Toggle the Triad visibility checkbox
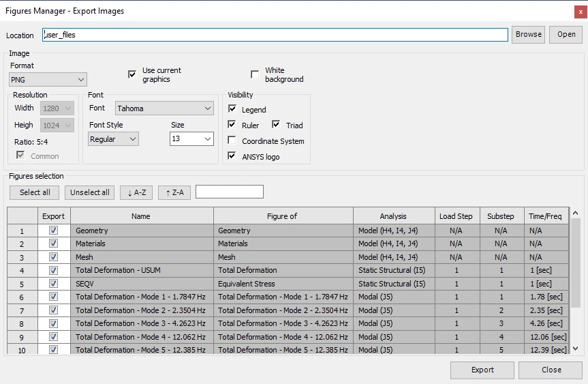Viewport: 588px width, 384px height. pos(276,124)
